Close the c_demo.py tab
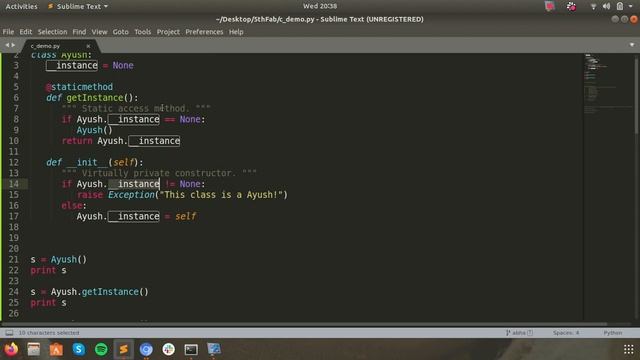Image resolution: width=640 pixels, height=360 pixels. (x=88, y=46)
